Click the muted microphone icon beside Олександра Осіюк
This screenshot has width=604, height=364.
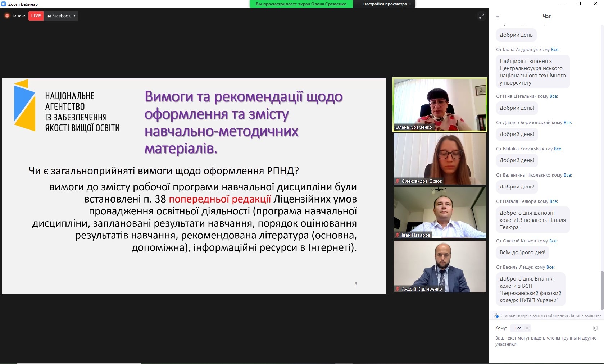pyautogui.click(x=398, y=181)
